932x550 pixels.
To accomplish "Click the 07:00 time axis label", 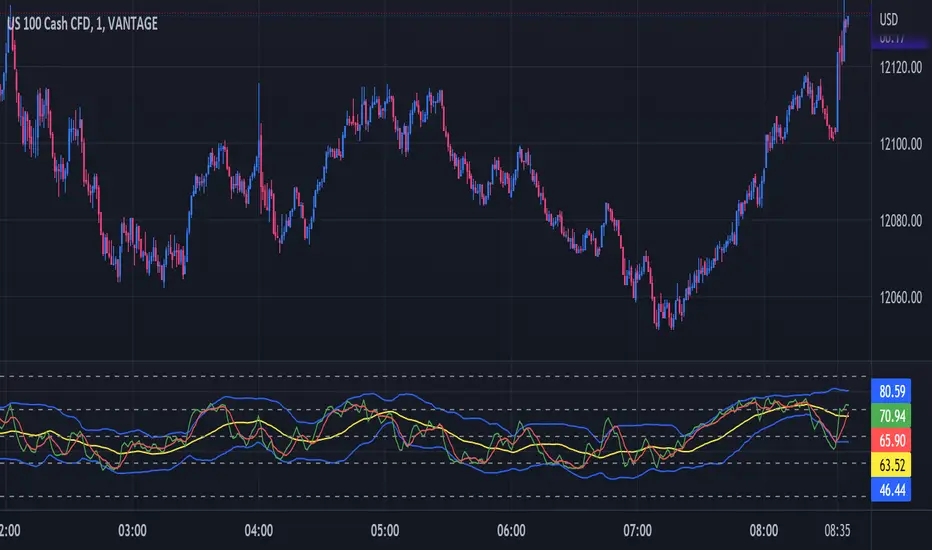I will 637,530.
